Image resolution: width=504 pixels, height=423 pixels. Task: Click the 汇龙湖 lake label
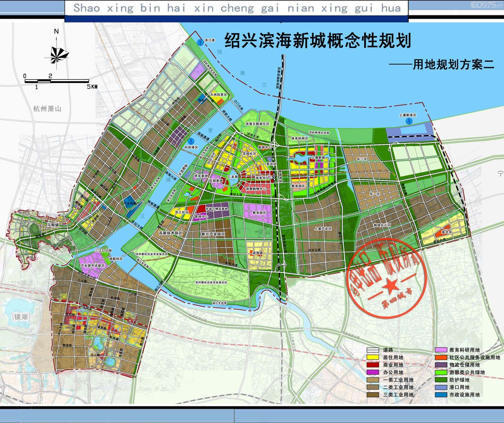point(233,177)
